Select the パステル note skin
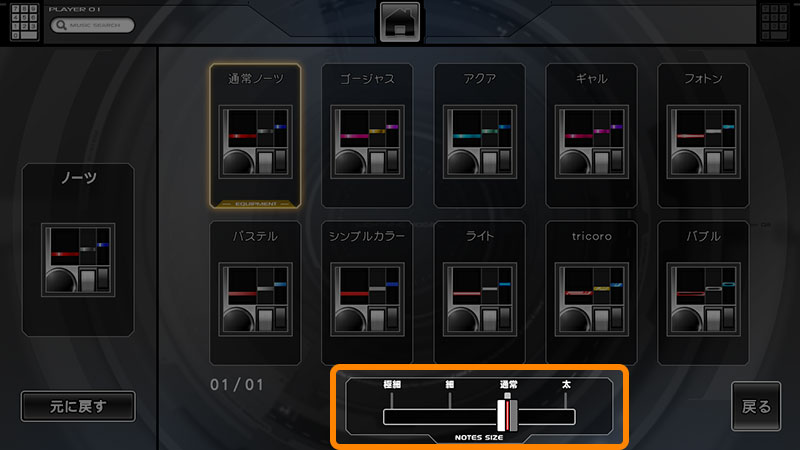 255,293
